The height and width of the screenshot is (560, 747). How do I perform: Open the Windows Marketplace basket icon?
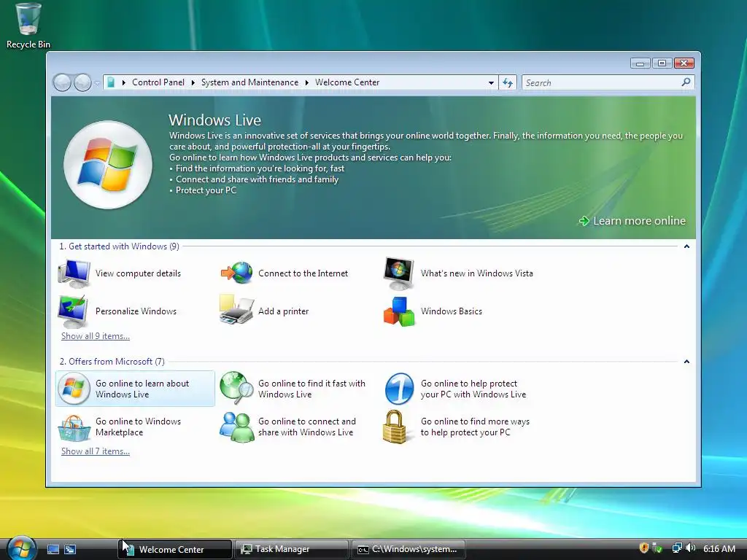click(x=74, y=427)
